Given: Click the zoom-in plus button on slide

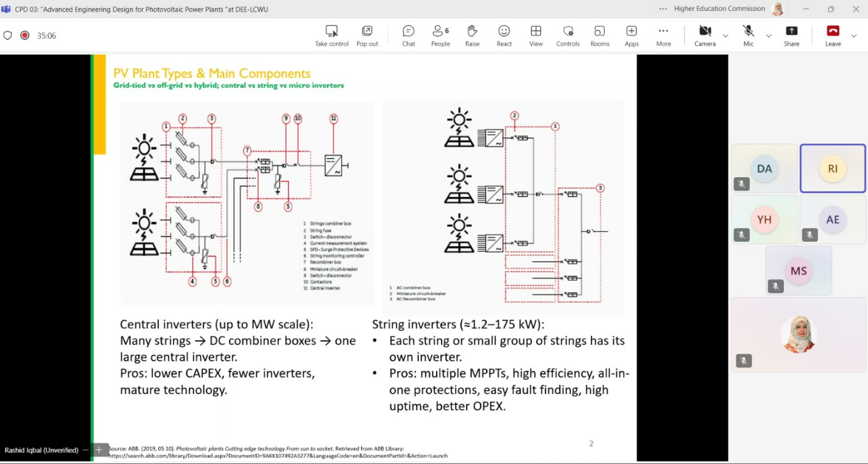Looking at the screenshot, I should (99, 450).
